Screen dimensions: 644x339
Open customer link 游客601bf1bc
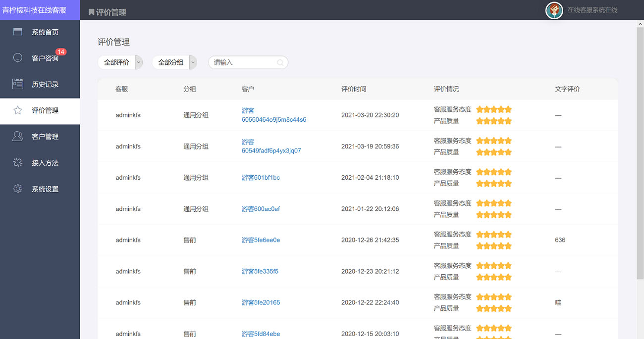pyautogui.click(x=260, y=177)
